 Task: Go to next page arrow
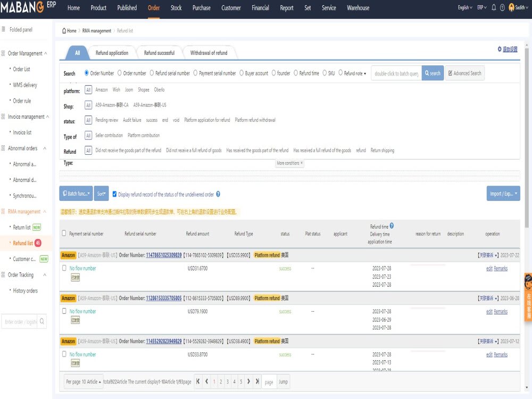(248, 381)
